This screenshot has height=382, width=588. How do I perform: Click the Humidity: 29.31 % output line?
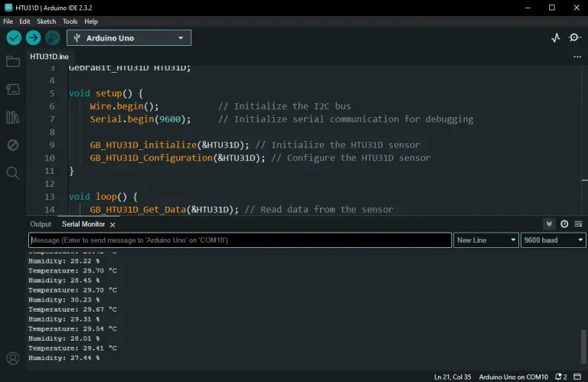[64, 319]
